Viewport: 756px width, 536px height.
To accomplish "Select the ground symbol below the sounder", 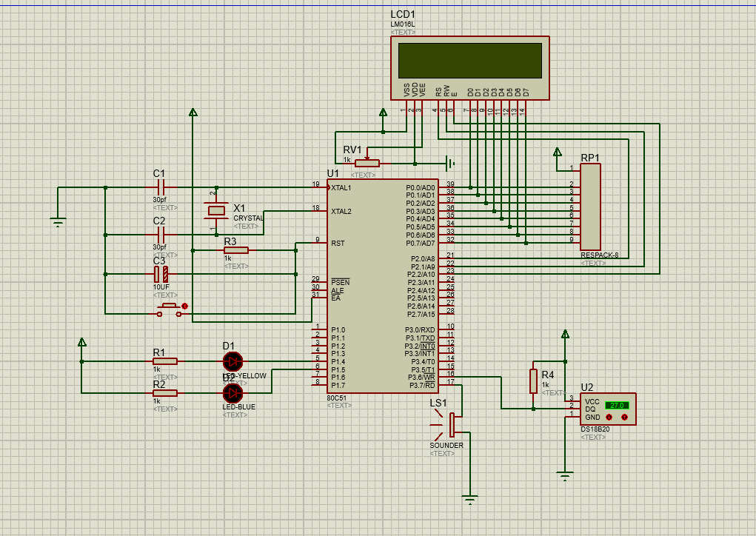I will [x=469, y=500].
